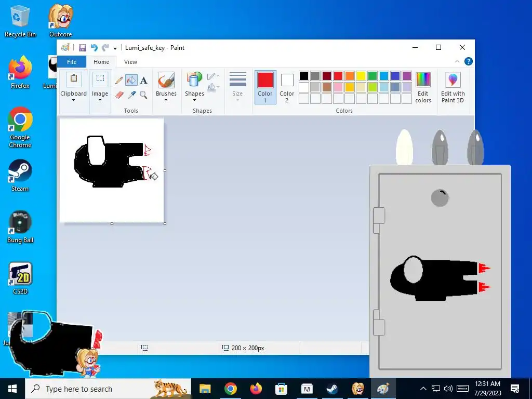This screenshot has height=399, width=532.
Task: Click the Clipboard paste icon
Action: pyautogui.click(x=74, y=79)
